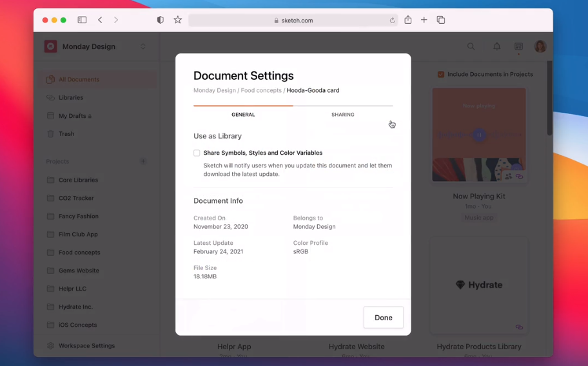Add a project with the plus icon
The image size is (588, 366).
click(143, 162)
